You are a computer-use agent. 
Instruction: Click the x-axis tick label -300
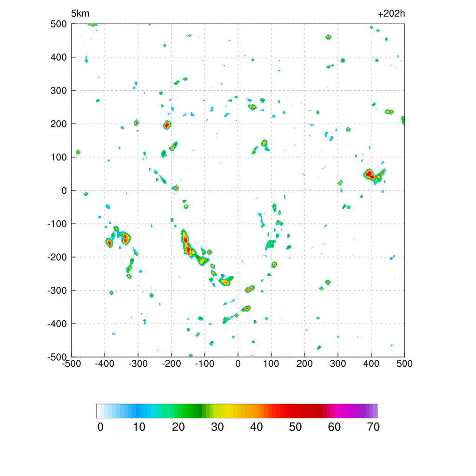coord(138,364)
